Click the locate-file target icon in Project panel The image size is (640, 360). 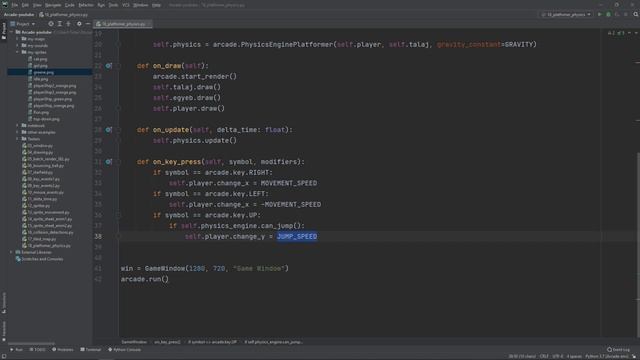(x=51, y=24)
